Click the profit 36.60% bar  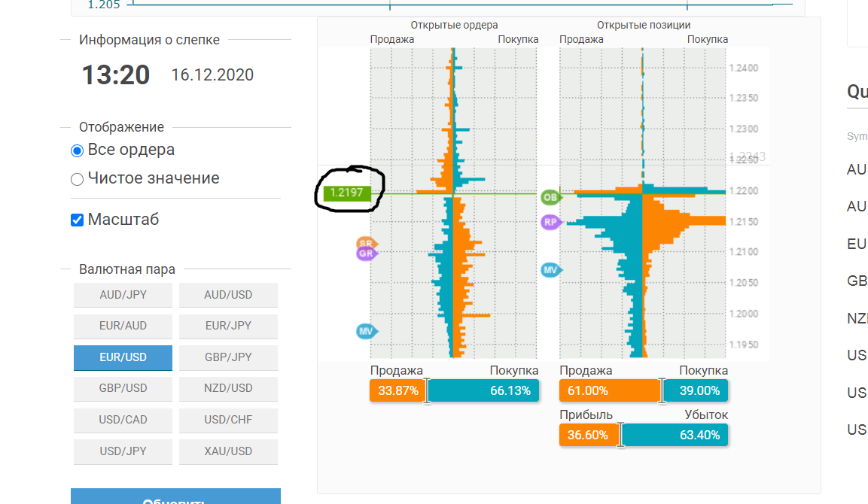click(x=589, y=435)
